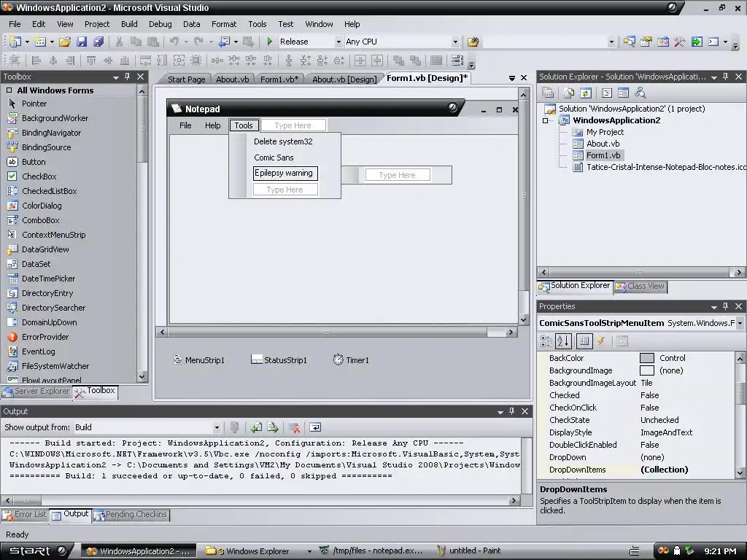Toggle auto-hide pin on Solution Explorer
Screen dimensions: 747x560
726,77
